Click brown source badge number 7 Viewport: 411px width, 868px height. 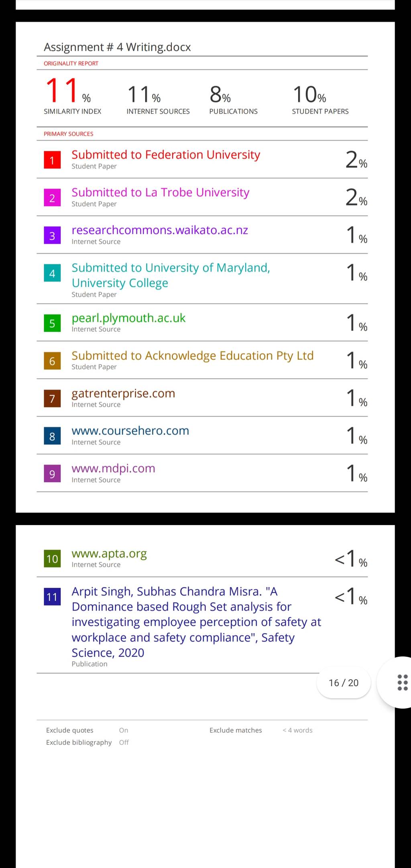(52, 398)
